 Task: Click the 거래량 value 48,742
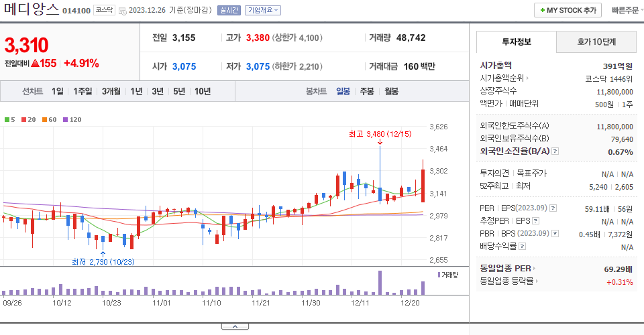pyautogui.click(x=411, y=38)
